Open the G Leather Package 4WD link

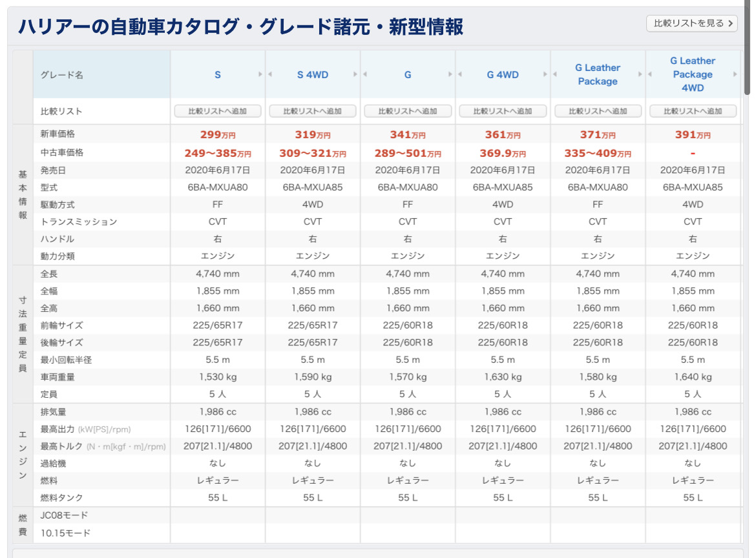[x=693, y=74]
